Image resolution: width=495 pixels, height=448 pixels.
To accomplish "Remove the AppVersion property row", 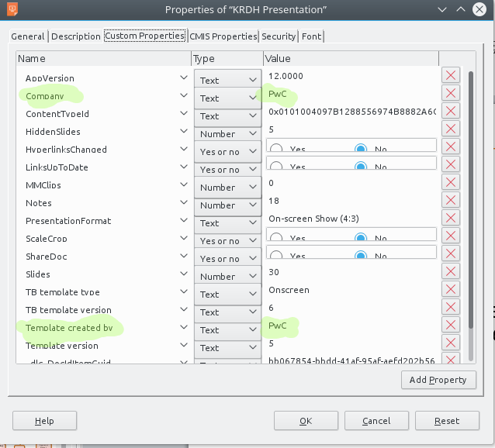I will pyautogui.click(x=451, y=75).
